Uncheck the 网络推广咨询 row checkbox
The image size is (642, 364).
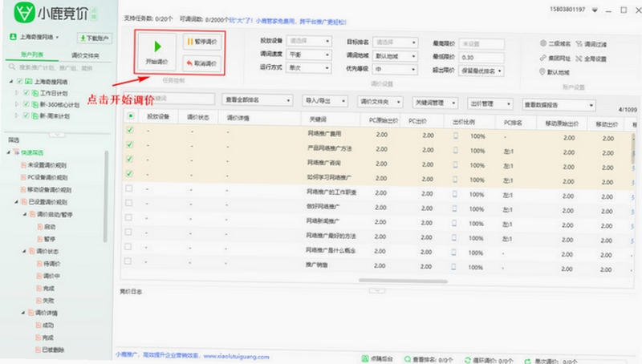click(129, 159)
